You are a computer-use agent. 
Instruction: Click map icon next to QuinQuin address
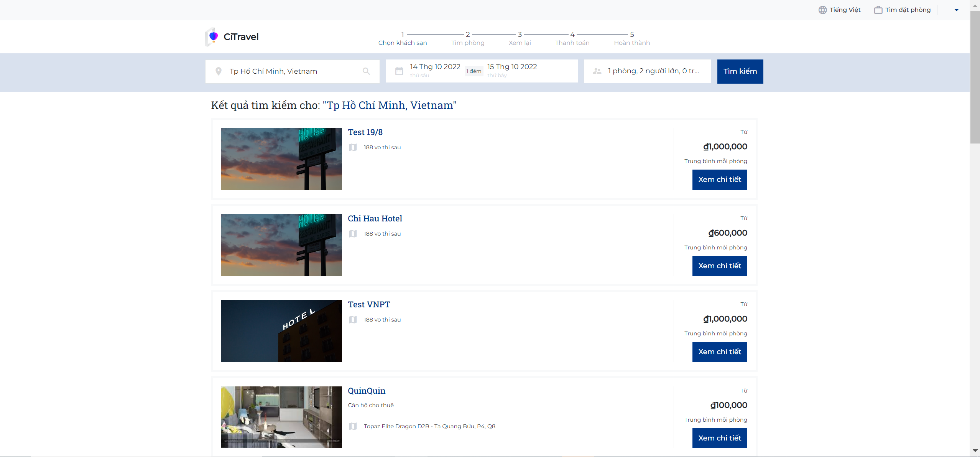[x=353, y=426]
